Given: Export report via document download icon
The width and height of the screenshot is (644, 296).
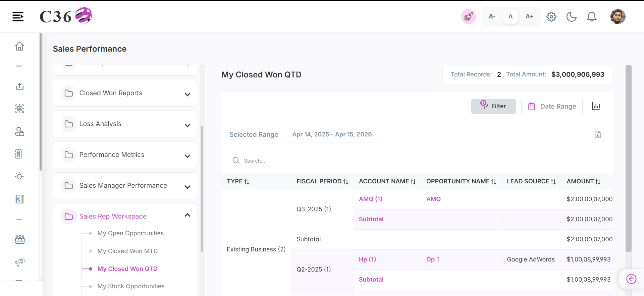Looking at the screenshot, I should [597, 134].
